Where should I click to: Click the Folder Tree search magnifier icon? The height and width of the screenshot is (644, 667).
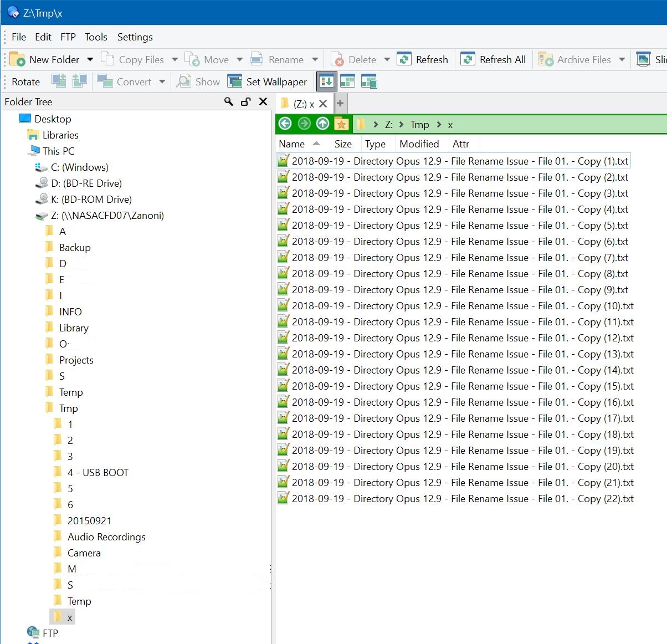click(228, 101)
